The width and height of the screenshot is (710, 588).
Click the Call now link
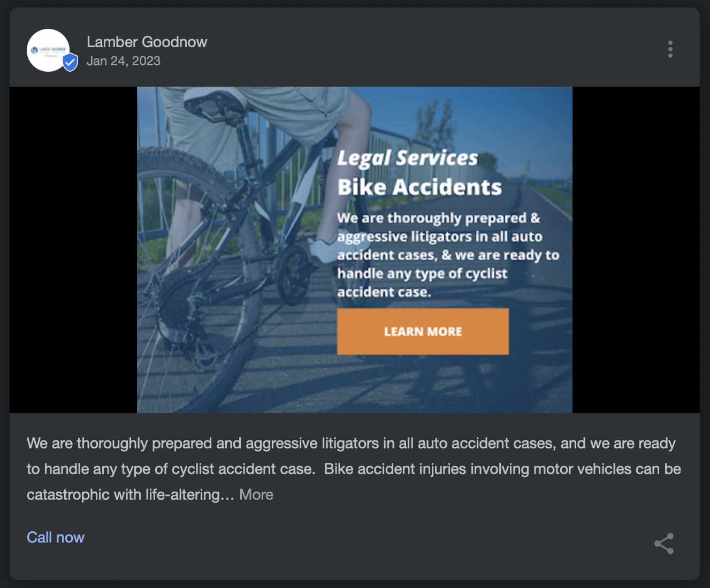click(x=56, y=537)
